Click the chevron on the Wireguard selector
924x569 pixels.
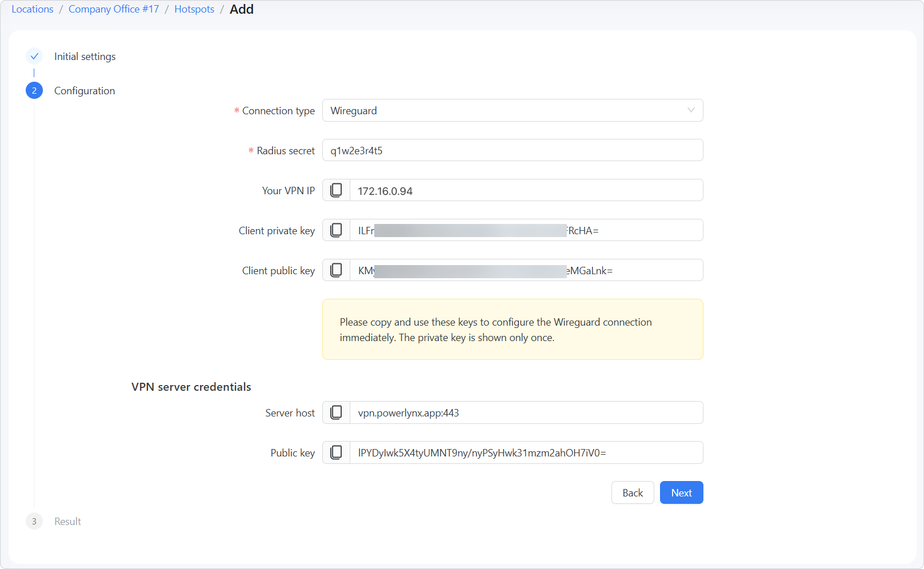pos(690,110)
